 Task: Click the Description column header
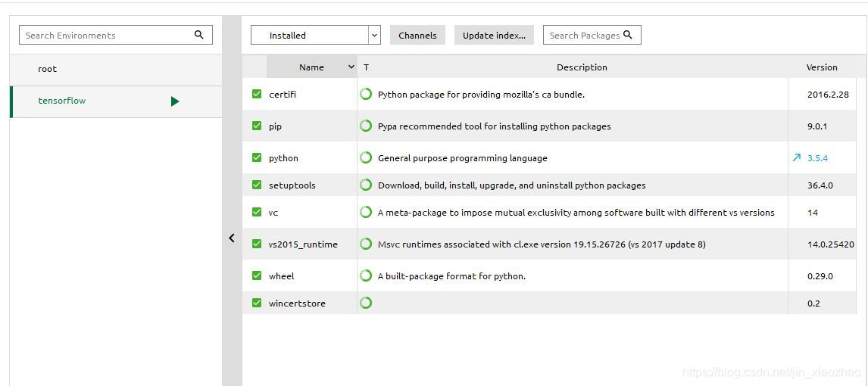[582, 67]
